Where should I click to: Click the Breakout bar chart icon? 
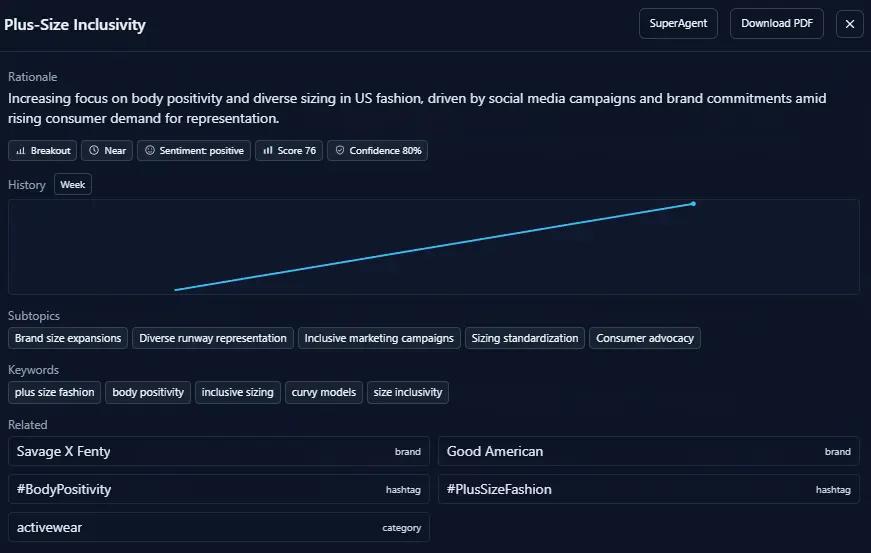point(21,151)
